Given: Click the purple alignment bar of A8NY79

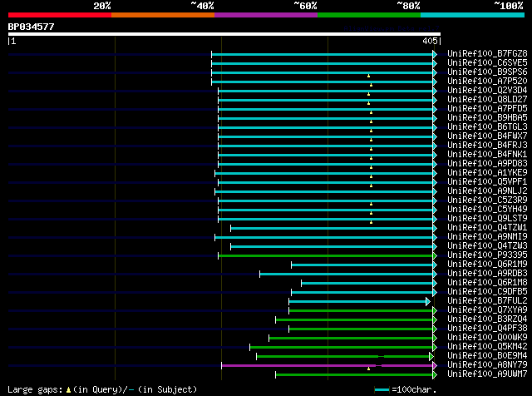Looking at the screenshot, I should point(328,366).
